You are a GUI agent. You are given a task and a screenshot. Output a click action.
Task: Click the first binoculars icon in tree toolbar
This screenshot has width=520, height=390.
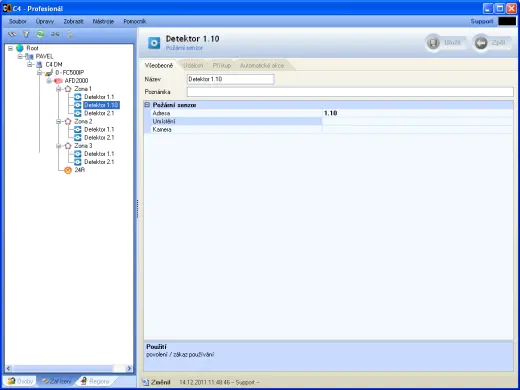(12, 34)
